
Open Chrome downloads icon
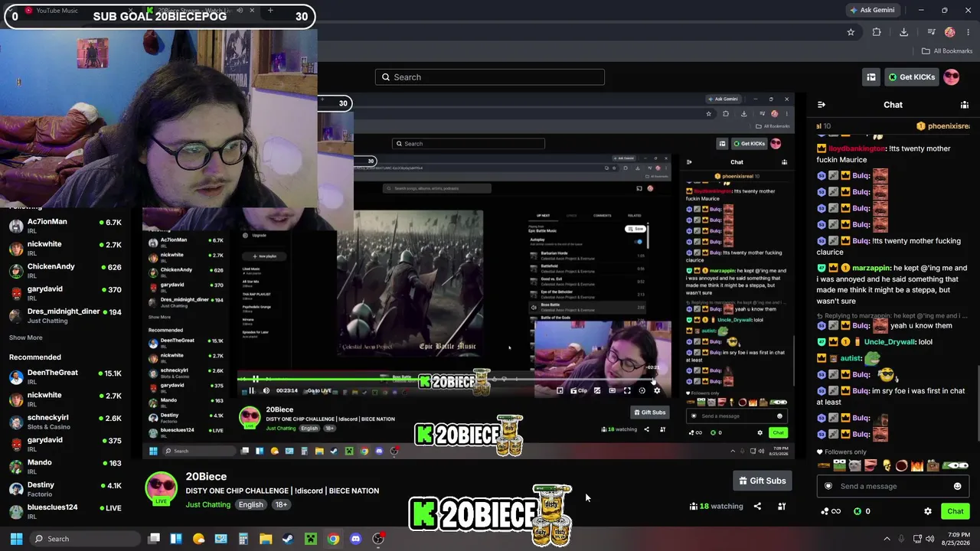click(904, 32)
